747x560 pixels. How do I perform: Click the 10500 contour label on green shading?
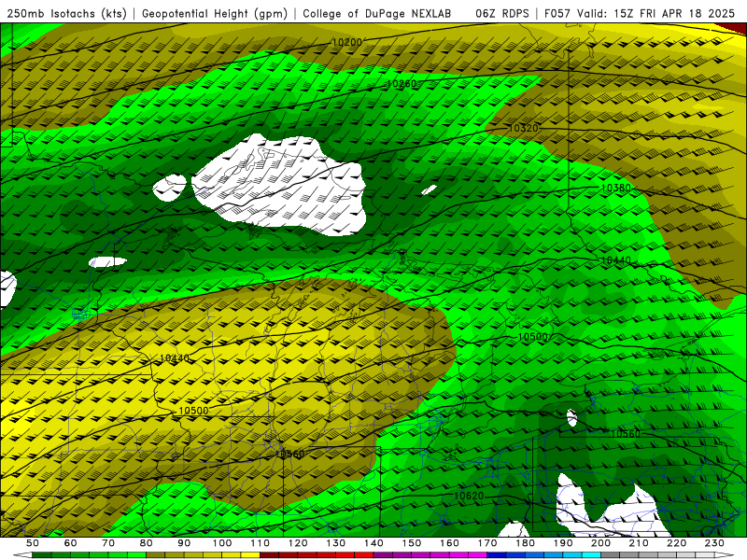[x=532, y=337]
